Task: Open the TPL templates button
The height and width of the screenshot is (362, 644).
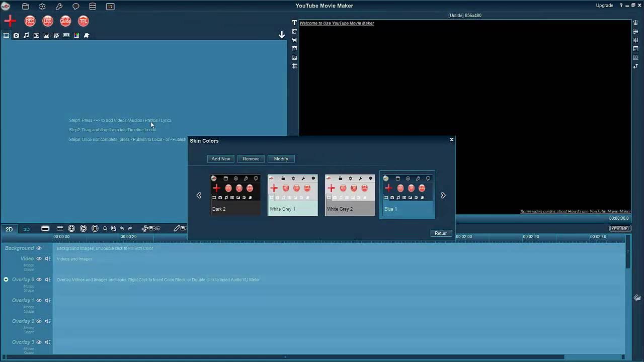Action: click(x=84, y=21)
